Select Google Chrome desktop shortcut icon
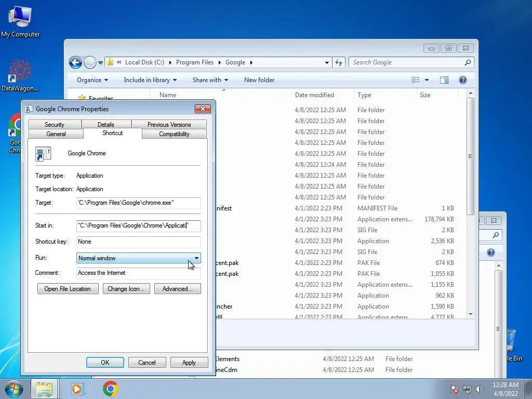The width and height of the screenshot is (532, 399). click(x=15, y=133)
